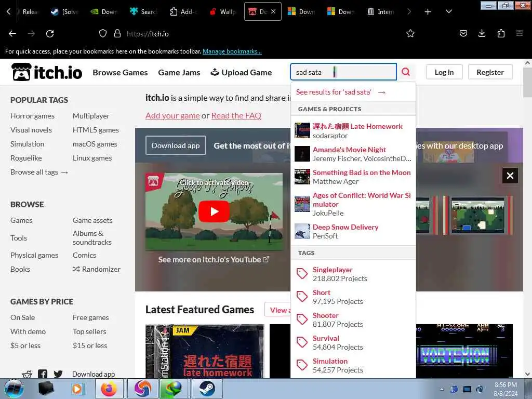532x399 pixels.
Task: Open a new tab with plus icon
Action: pos(428,12)
